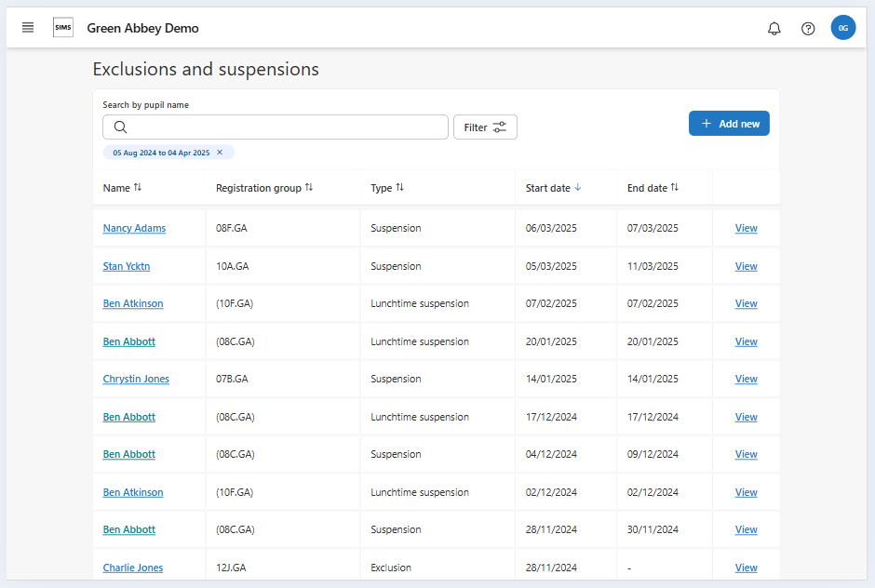The image size is (875, 588).
Task: Toggle Start date sort order
Action: click(553, 188)
